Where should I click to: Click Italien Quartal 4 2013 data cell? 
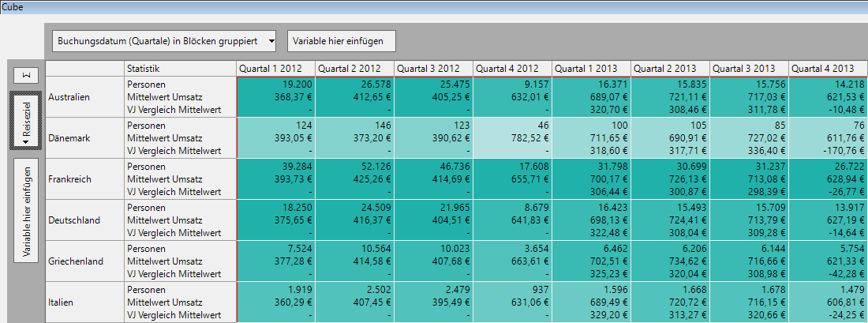pyautogui.click(x=828, y=302)
